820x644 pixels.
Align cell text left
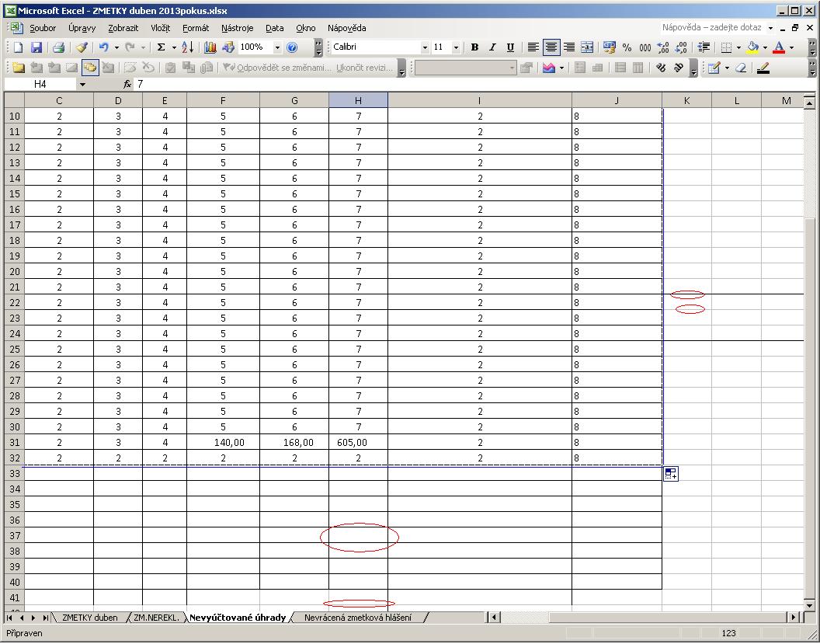tap(533, 47)
